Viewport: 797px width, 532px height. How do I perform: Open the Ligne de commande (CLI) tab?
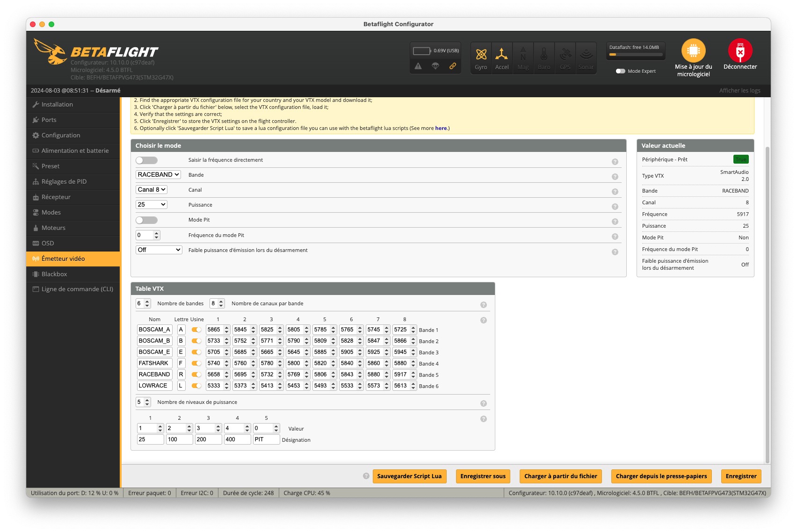(73, 289)
